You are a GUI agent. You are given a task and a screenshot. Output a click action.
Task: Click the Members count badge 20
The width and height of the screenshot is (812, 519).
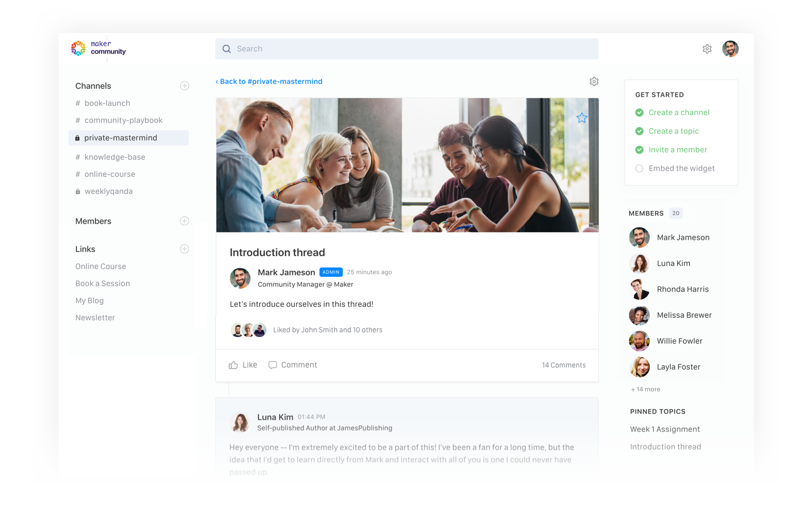(x=676, y=213)
